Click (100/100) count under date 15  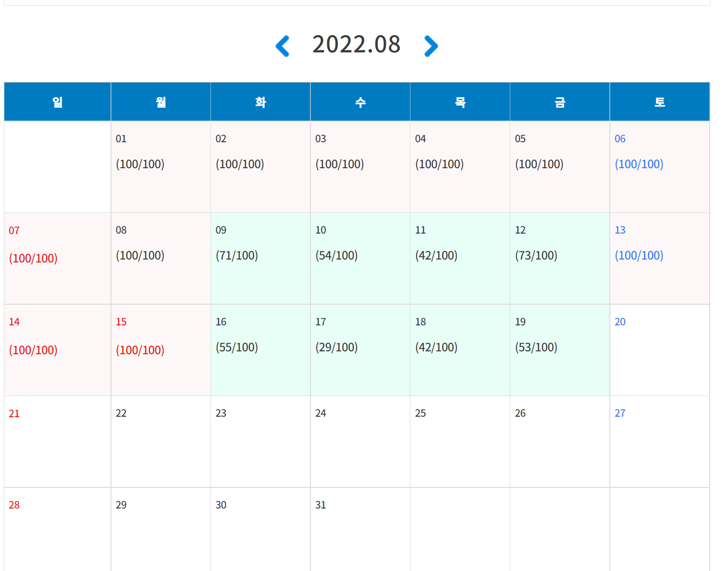pyautogui.click(x=140, y=350)
